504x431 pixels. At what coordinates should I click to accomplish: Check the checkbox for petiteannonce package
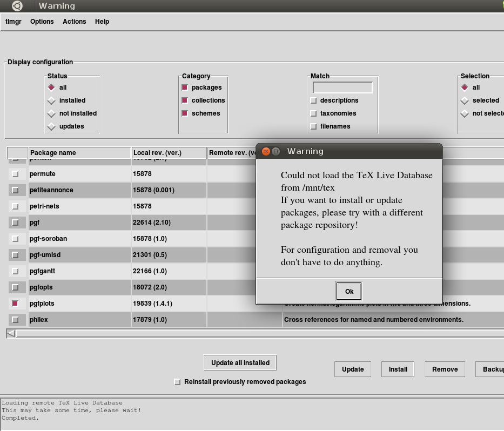pyautogui.click(x=15, y=190)
